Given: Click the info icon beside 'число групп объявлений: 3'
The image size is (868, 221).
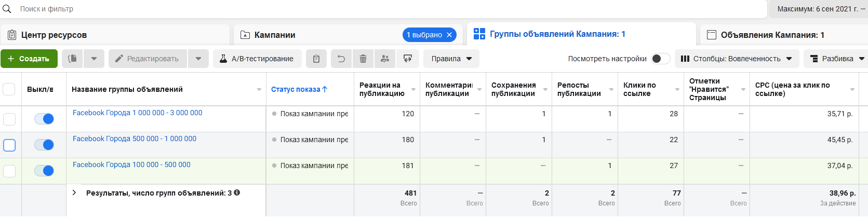Looking at the screenshot, I should click(x=237, y=192).
